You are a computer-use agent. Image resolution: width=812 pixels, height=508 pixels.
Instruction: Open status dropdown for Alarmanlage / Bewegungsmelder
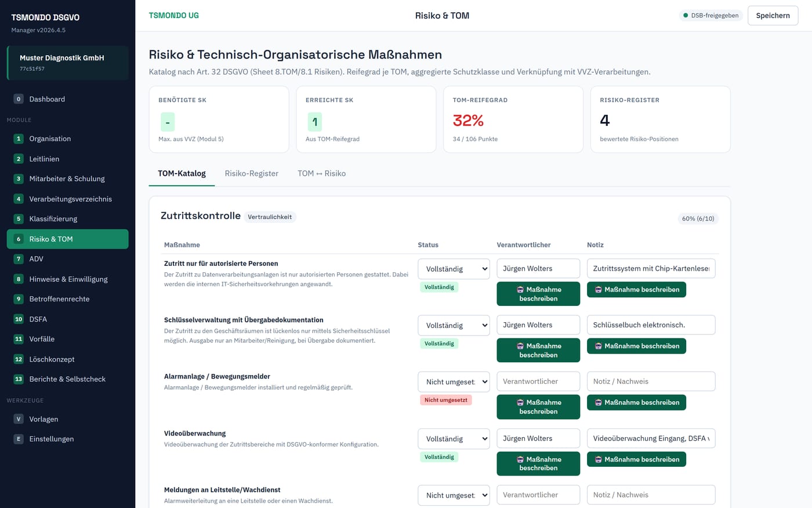pos(454,382)
